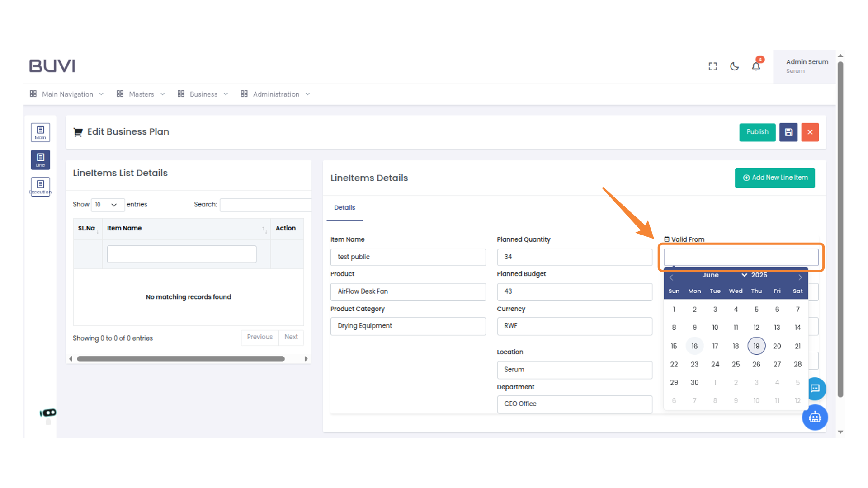Screen dimensions: 868x488
Task: Click the next month arrow in calendar
Action: point(800,277)
